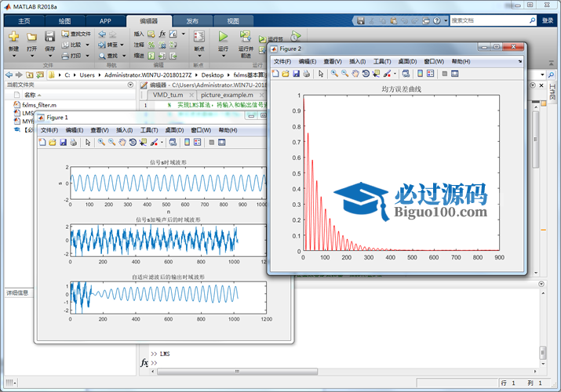Switch to the 绘图 ribbon tab
The image size is (561, 392).
(64, 20)
